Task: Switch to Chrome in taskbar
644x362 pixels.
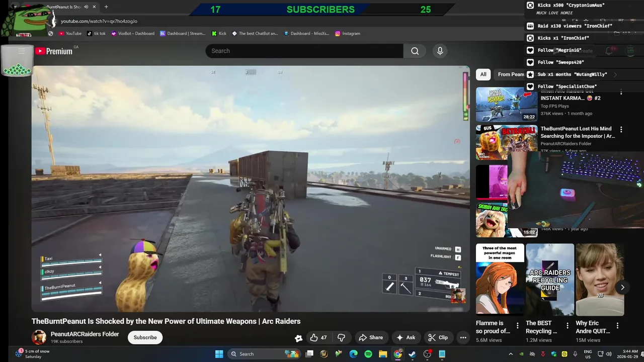Action: tap(397, 354)
